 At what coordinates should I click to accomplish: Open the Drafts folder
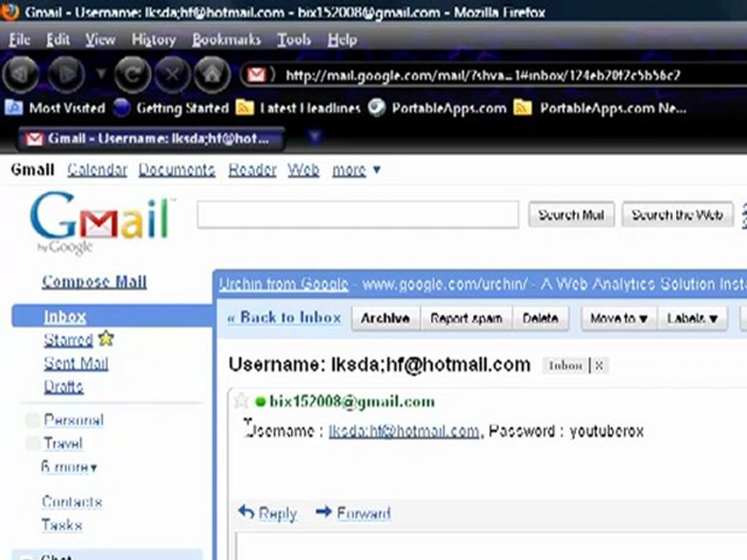point(63,387)
